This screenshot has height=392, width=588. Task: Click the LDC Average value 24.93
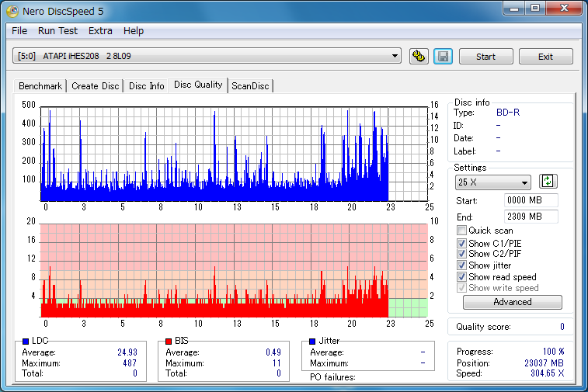point(127,352)
